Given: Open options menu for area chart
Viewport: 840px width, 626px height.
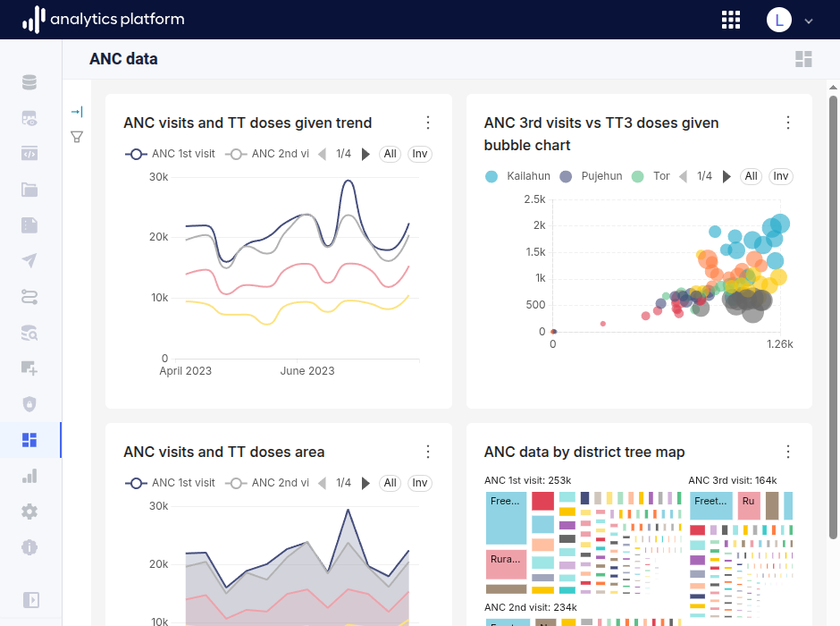Looking at the screenshot, I should (x=427, y=452).
